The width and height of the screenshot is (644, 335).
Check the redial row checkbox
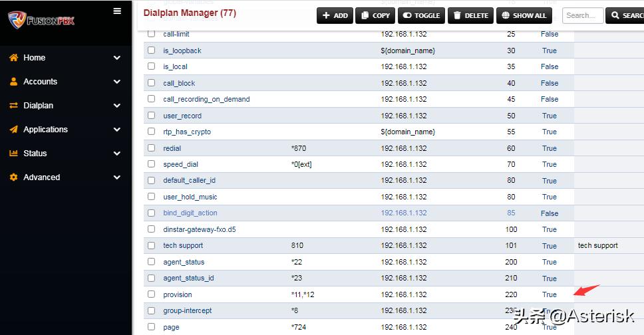click(151, 148)
